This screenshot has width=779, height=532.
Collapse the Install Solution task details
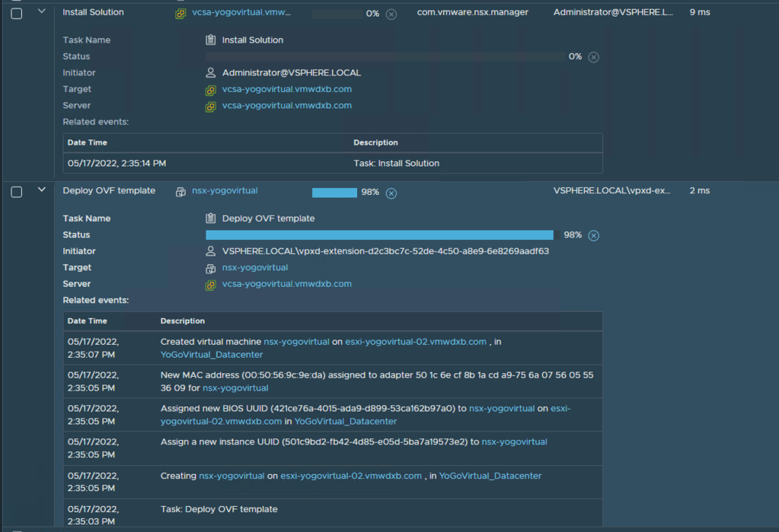coord(42,11)
